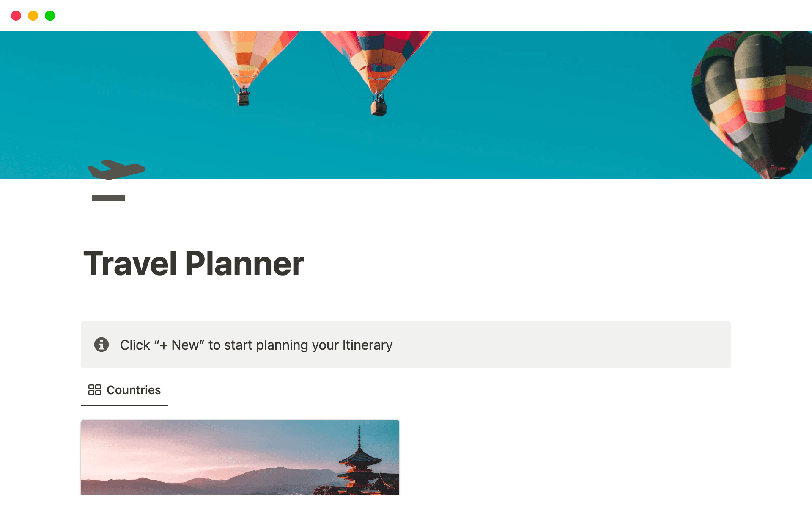
Task: Click the red close window button
Action: pos(16,16)
